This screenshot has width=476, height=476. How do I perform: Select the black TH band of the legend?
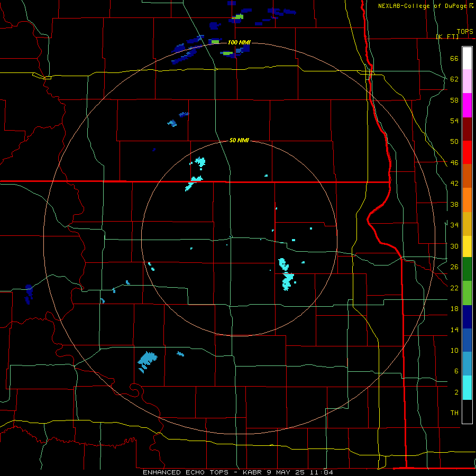467,411
